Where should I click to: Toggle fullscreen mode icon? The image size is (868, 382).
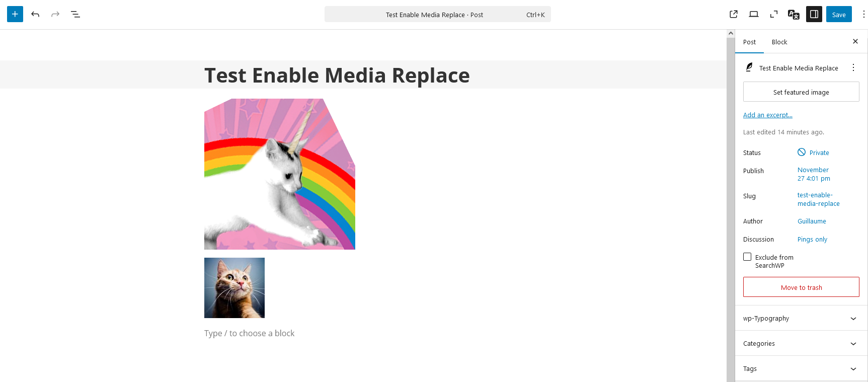[774, 14]
